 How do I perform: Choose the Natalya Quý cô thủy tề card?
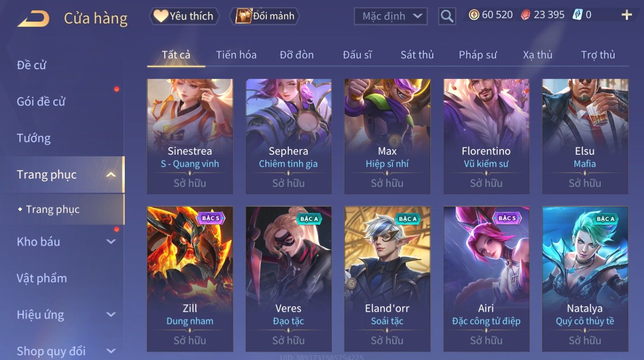point(585,279)
